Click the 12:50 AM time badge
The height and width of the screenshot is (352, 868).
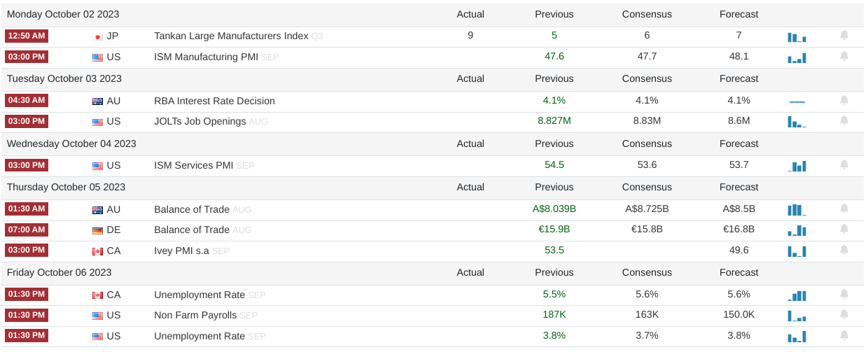(x=26, y=36)
